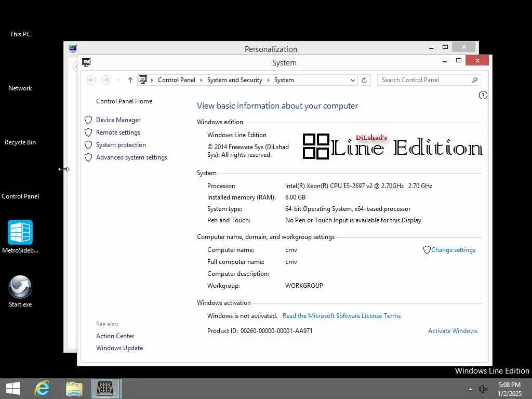
Task: Click Activate Windows link
Action: [x=453, y=331]
